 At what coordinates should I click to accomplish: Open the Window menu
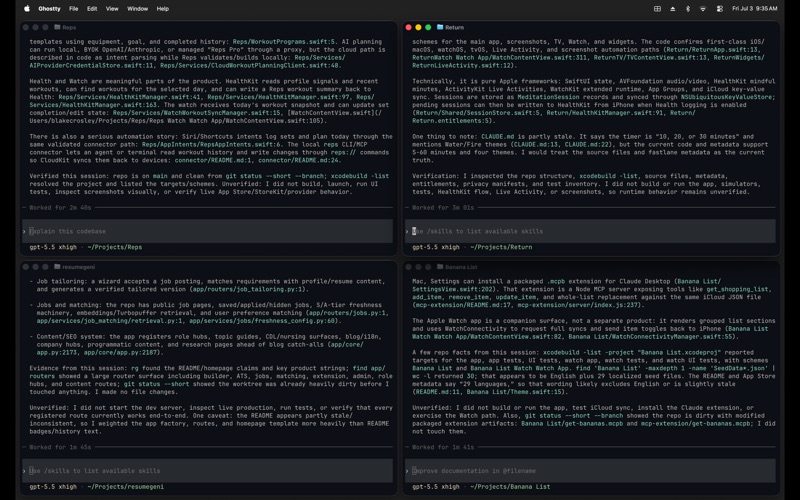point(137,9)
